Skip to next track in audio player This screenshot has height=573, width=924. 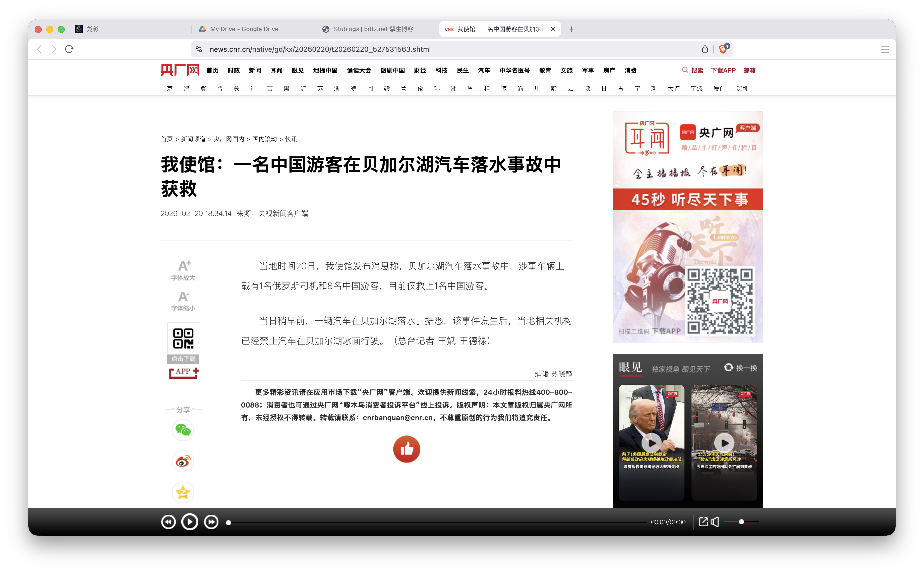coord(211,522)
